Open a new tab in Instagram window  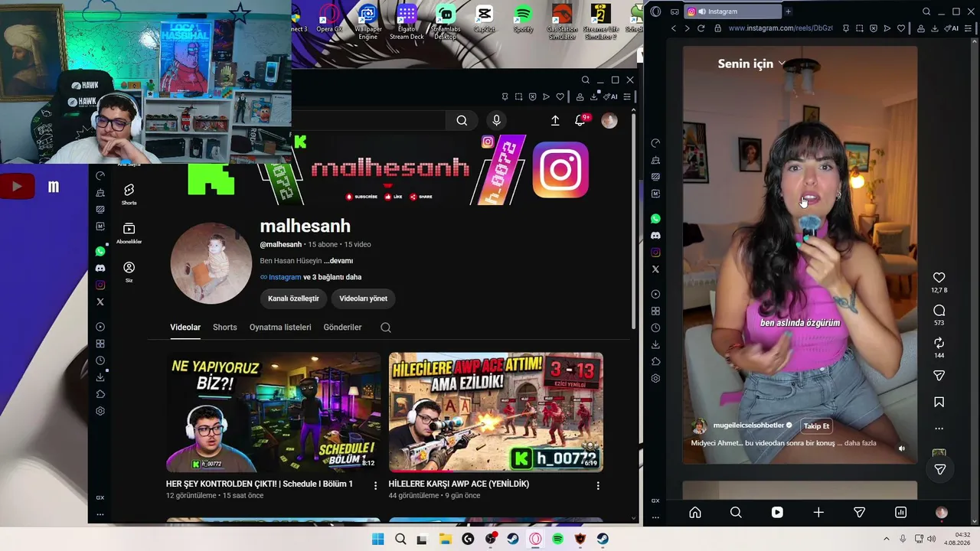pos(788,11)
